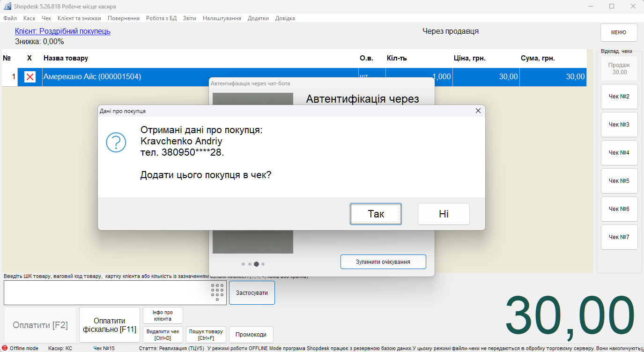Open the Клієнт: Роздрібний покупець link

63,31
